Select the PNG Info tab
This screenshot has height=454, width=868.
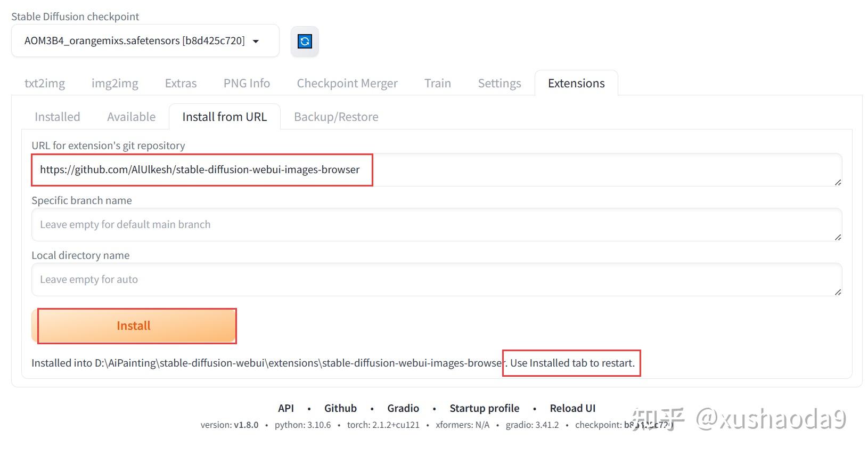247,83
